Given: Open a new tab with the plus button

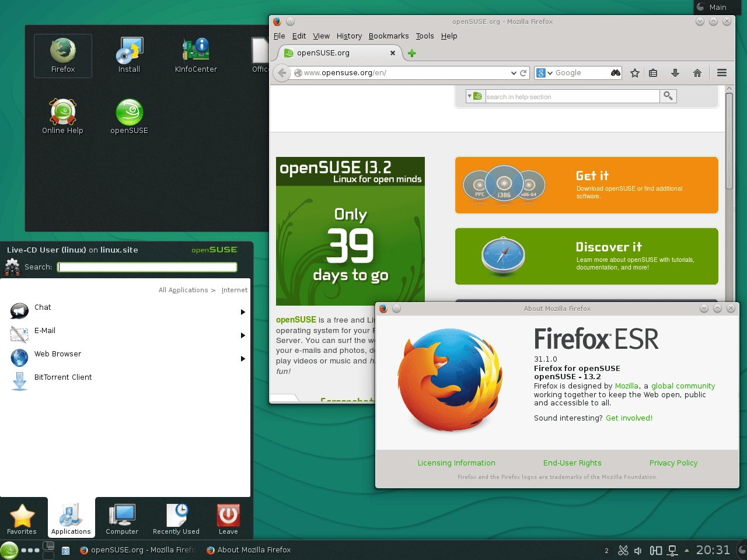Looking at the screenshot, I should tap(412, 53).
